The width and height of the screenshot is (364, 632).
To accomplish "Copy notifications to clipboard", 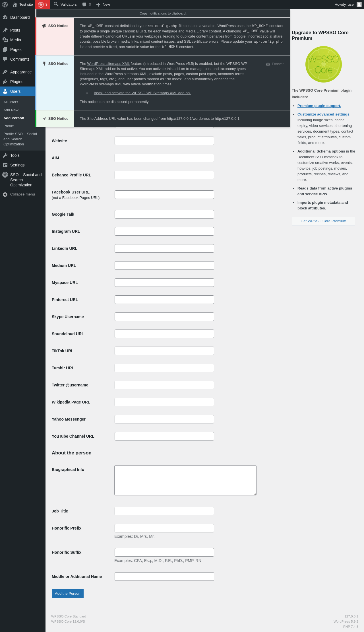I will pyautogui.click(x=163, y=13).
